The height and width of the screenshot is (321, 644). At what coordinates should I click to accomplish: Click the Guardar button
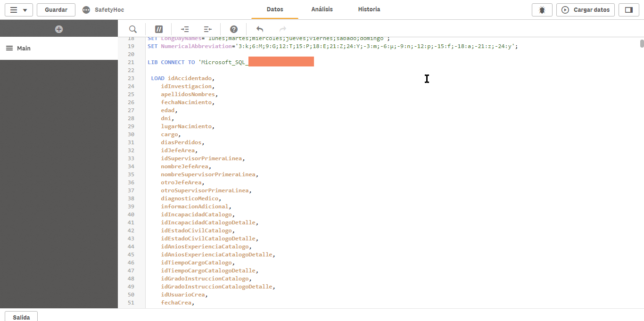point(56,10)
